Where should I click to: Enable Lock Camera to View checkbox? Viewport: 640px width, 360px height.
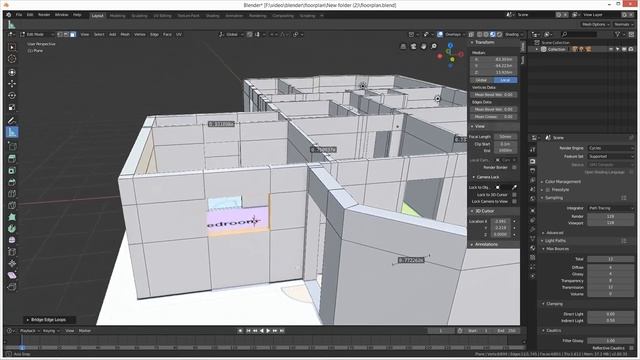tap(514, 201)
